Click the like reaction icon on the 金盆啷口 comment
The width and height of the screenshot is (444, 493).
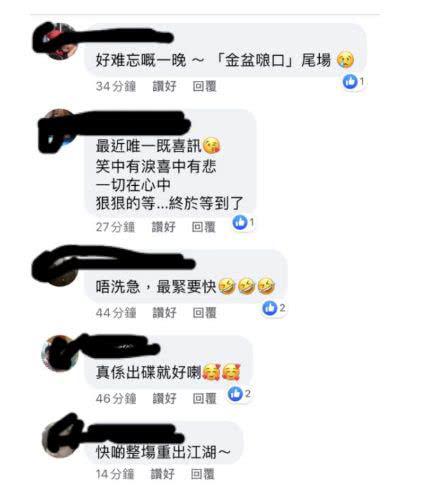coord(350,82)
